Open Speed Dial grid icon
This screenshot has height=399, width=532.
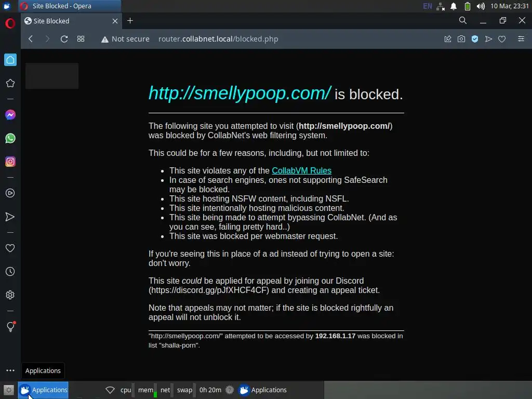81,39
